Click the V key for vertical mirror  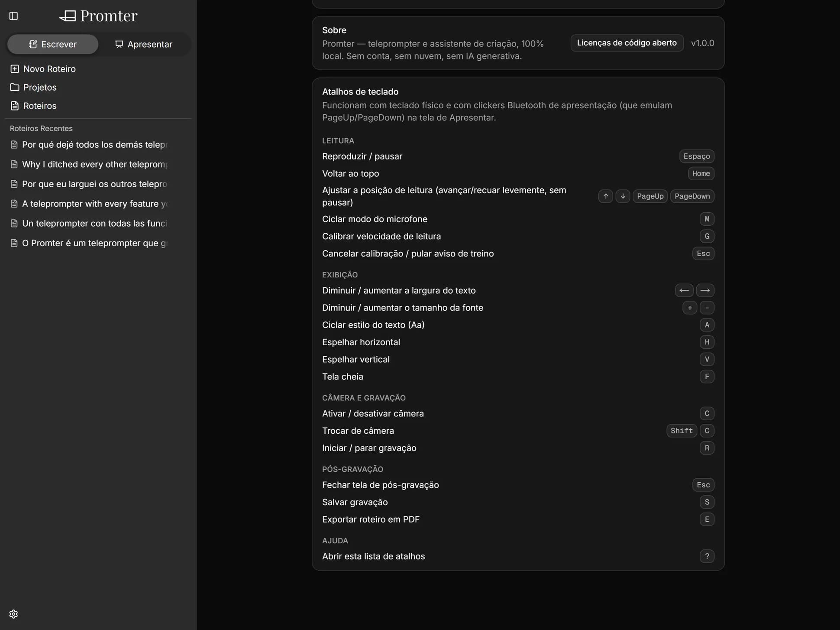(x=707, y=359)
